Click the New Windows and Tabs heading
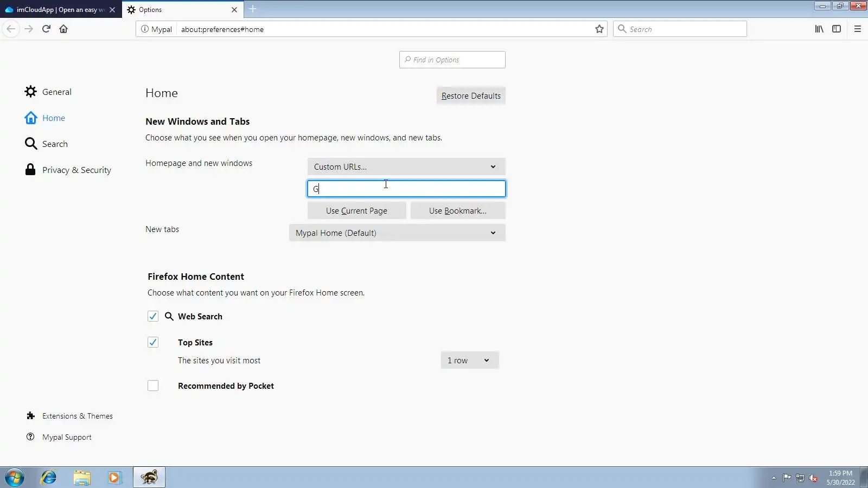 tap(197, 121)
